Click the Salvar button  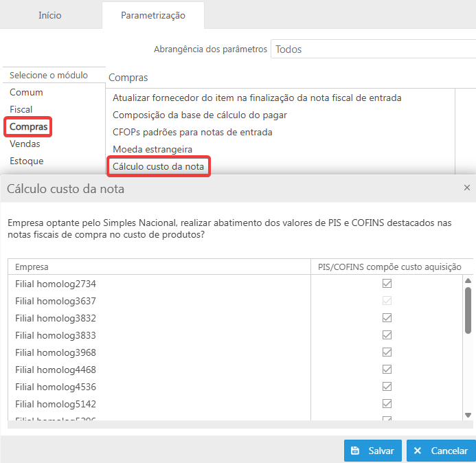click(373, 451)
